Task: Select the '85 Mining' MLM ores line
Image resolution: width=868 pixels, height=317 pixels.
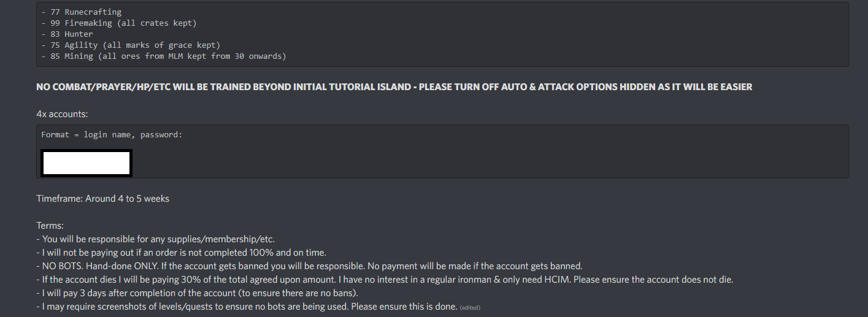Action: click(164, 56)
